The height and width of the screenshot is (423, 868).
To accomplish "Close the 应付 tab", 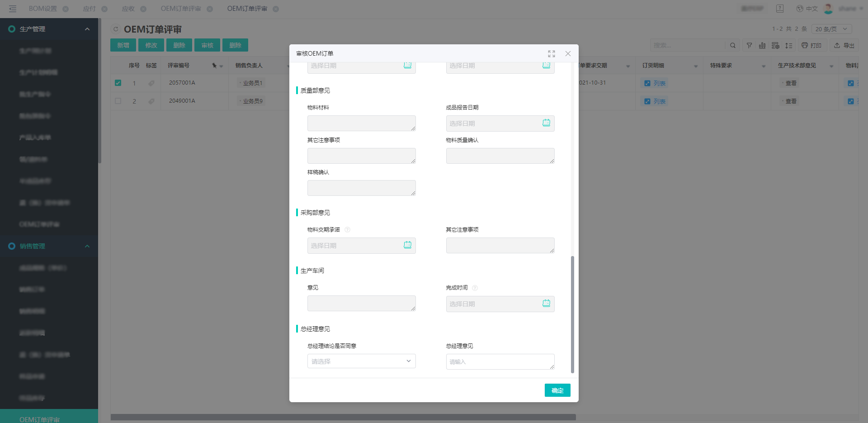I will [x=104, y=9].
